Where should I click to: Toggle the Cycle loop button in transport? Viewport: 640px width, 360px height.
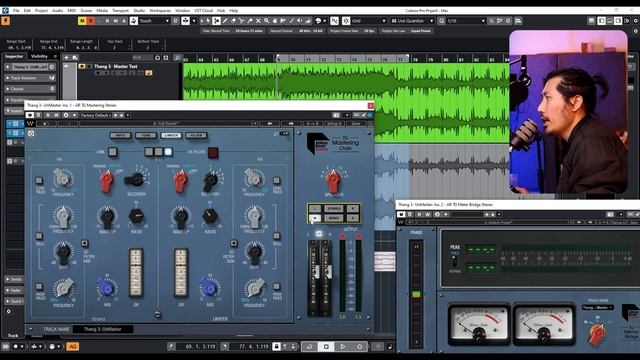tap(309, 347)
